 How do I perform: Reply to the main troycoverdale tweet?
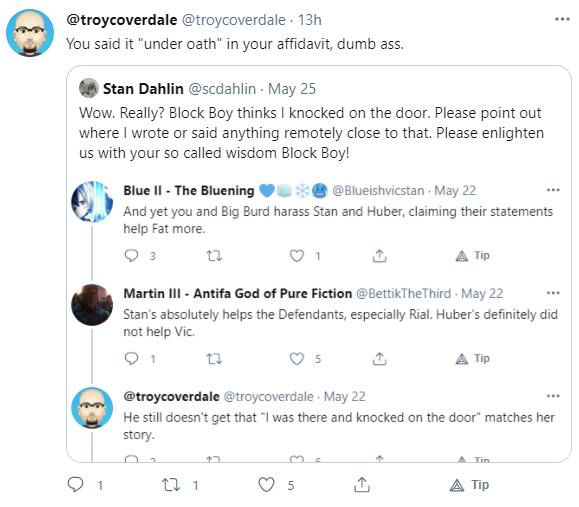(x=76, y=484)
